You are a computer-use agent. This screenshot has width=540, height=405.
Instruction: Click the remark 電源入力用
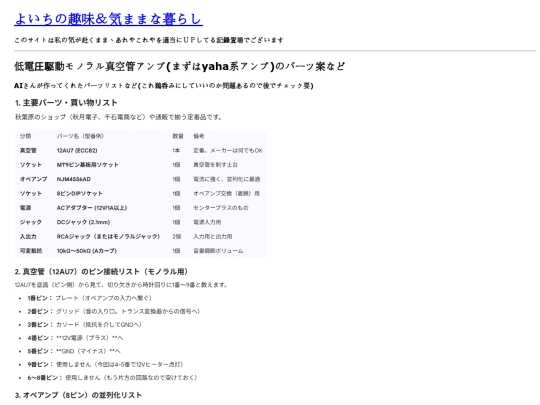(207, 222)
